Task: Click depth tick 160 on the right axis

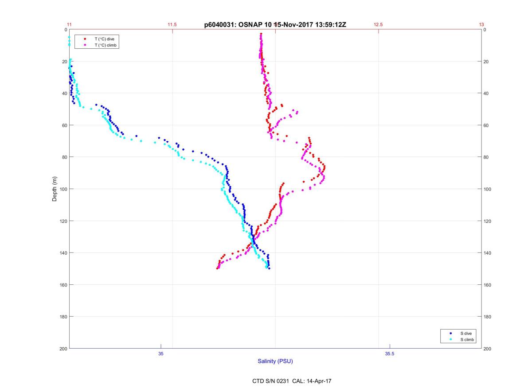Action: [488, 285]
